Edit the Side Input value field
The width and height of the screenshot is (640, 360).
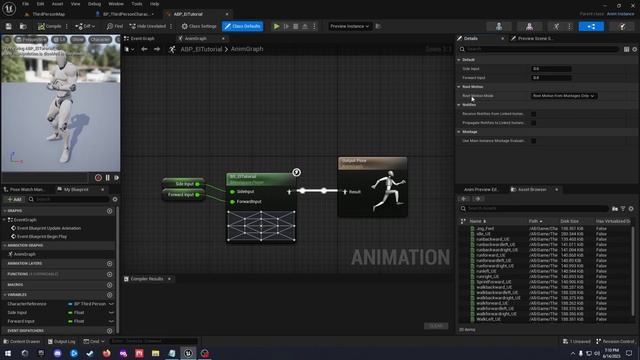click(x=551, y=69)
